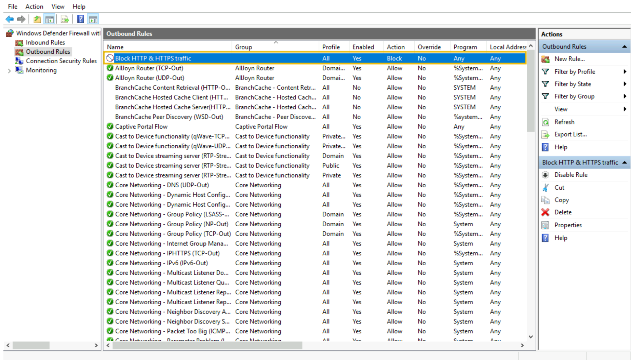Expand the Filter by Profile submenu
644x360 pixels.
pos(625,71)
